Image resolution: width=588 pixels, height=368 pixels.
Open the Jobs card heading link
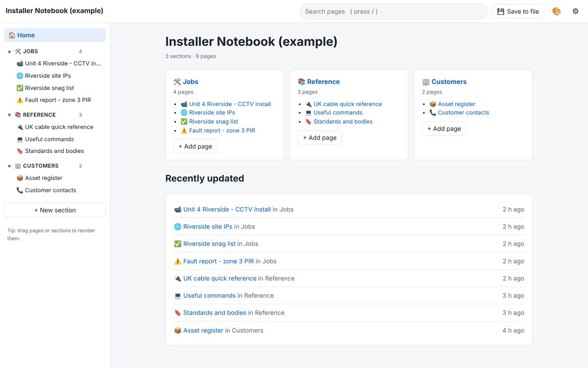pos(186,82)
